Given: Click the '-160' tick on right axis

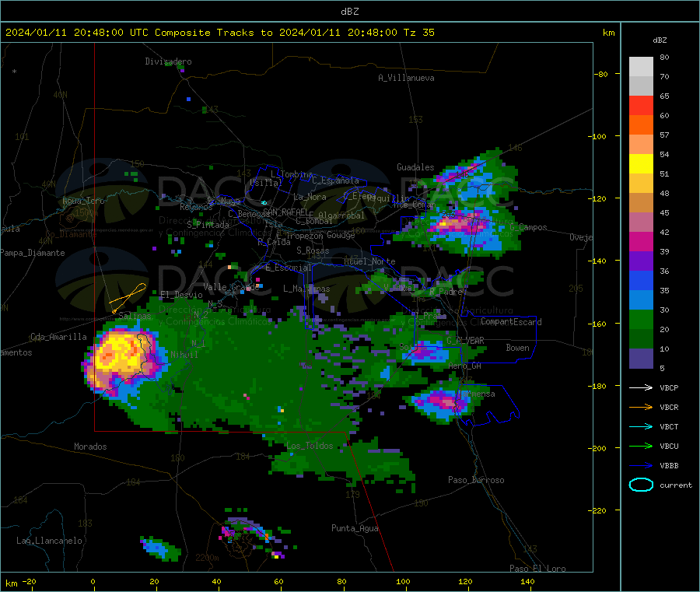Looking at the screenshot, I should [x=599, y=324].
